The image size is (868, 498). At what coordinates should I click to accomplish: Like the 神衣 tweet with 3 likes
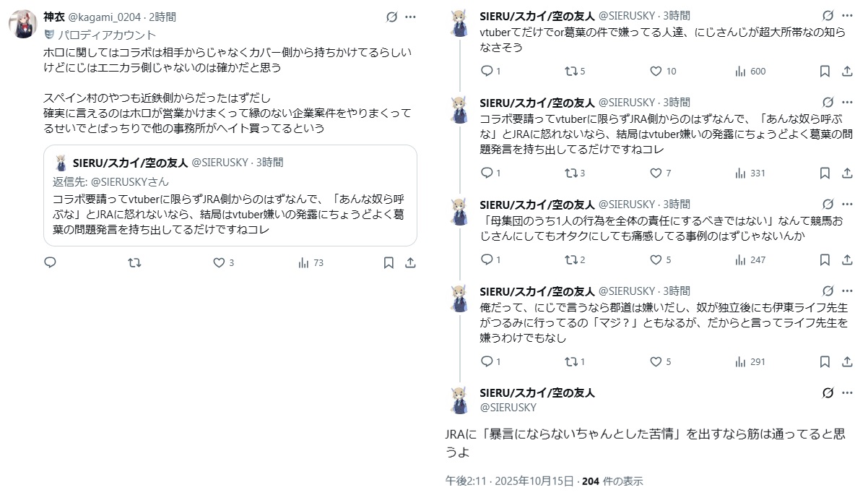220,263
